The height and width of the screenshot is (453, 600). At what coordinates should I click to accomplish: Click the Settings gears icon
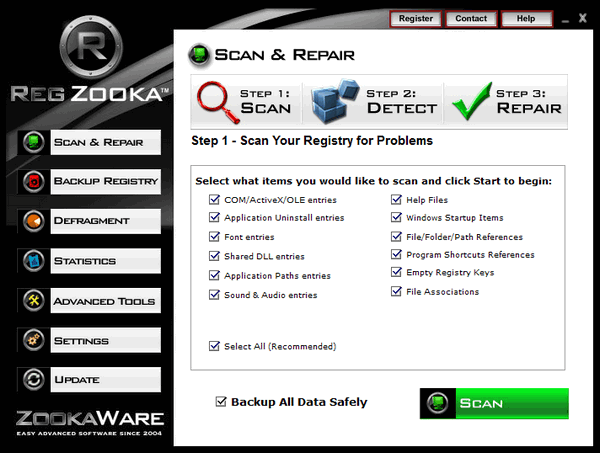34,340
